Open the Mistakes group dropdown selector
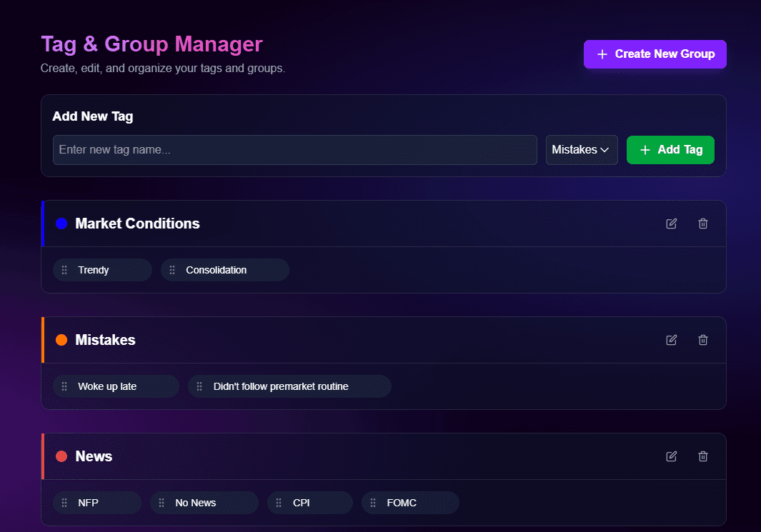Image resolution: width=761 pixels, height=532 pixels. tap(582, 150)
